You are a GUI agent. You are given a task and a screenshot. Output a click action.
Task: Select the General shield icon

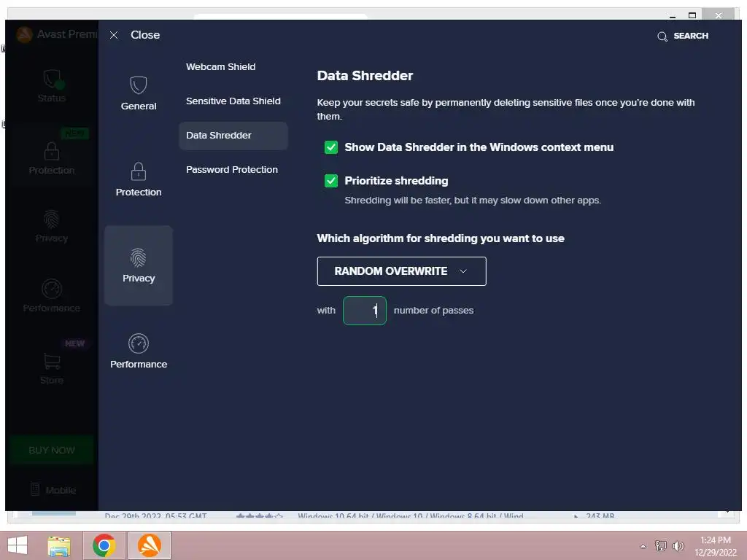coord(139,86)
